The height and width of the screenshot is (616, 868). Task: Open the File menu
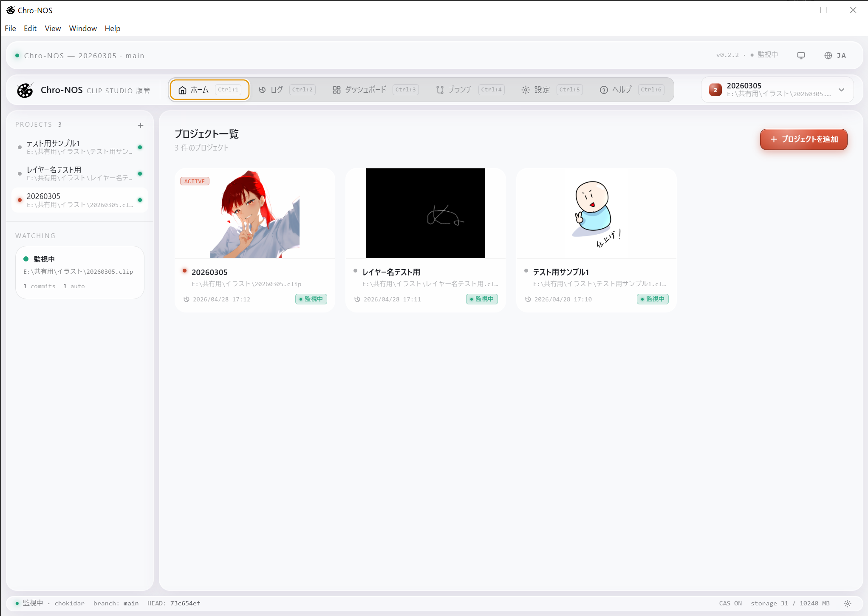tap(10, 28)
